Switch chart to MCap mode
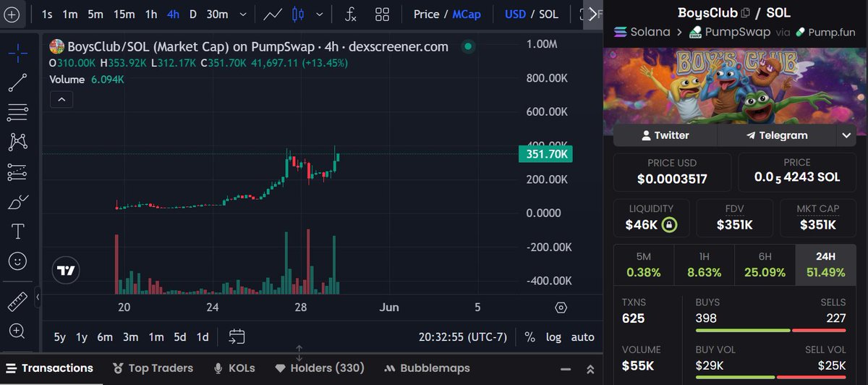The height and width of the screenshot is (385, 868). (x=467, y=14)
